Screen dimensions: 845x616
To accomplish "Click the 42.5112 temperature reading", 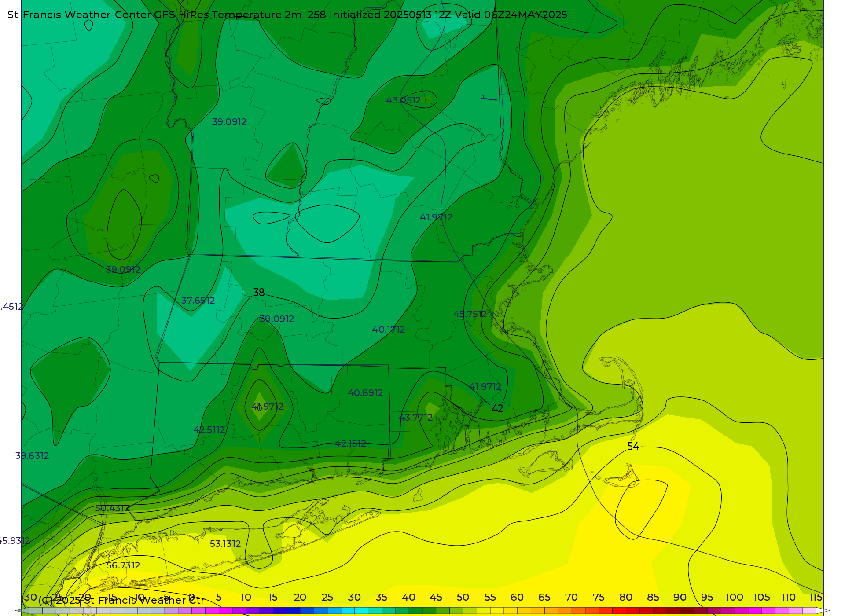I will 209,430.
